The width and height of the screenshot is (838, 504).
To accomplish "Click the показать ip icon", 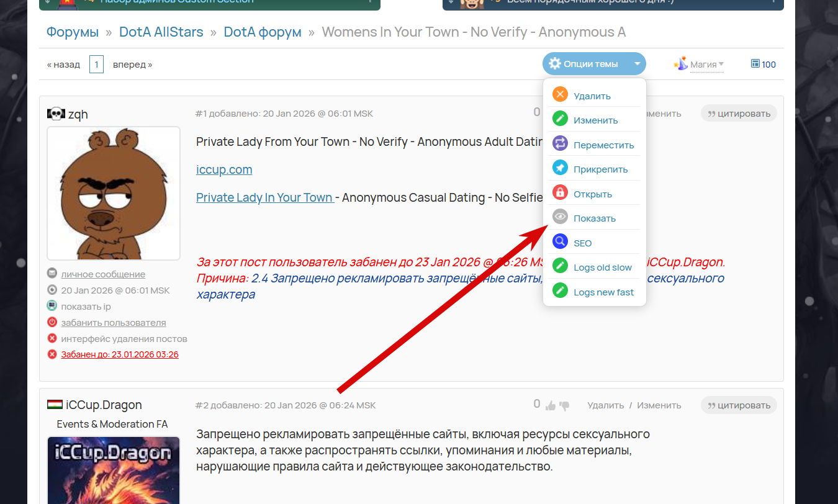I will click(x=52, y=306).
